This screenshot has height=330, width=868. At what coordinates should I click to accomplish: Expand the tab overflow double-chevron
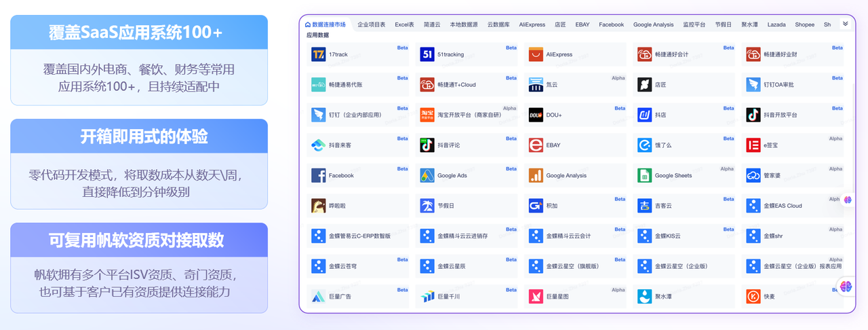pos(845,24)
